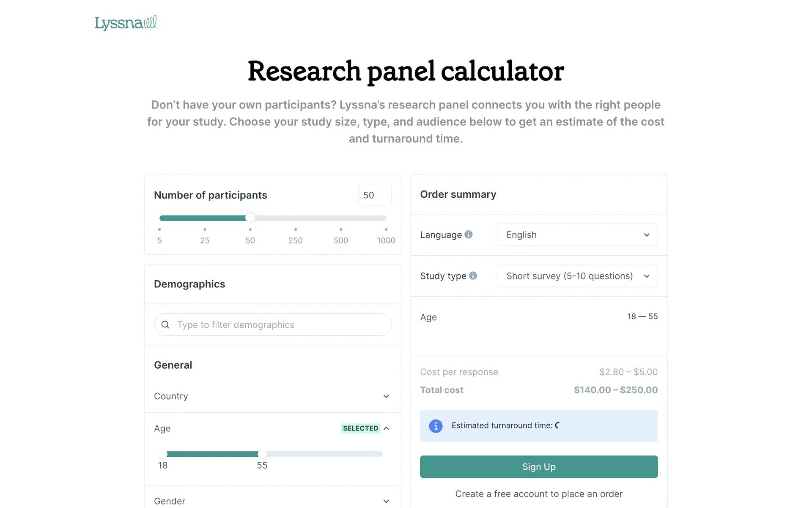Click the participants slider handle

tap(250, 218)
